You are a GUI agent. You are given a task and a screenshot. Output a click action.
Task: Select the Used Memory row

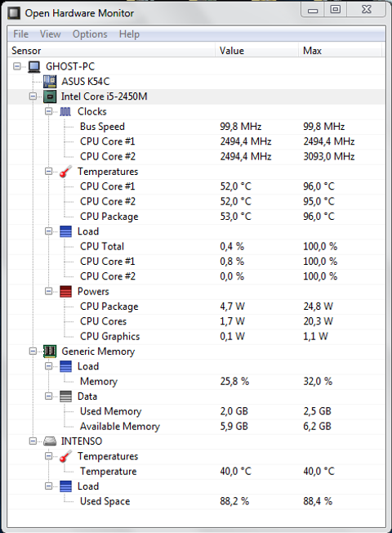pyautogui.click(x=196, y=411)
